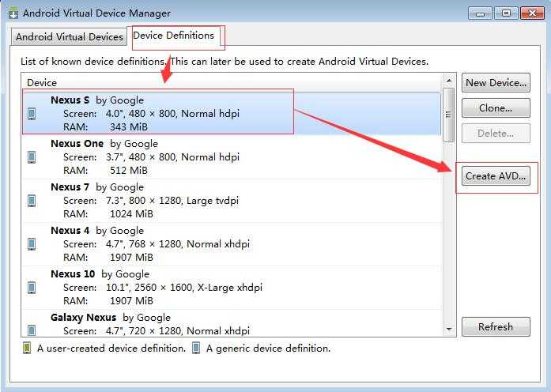551x392 pixels.
Task: Click the Clone button
Action: tap(496, 108)
